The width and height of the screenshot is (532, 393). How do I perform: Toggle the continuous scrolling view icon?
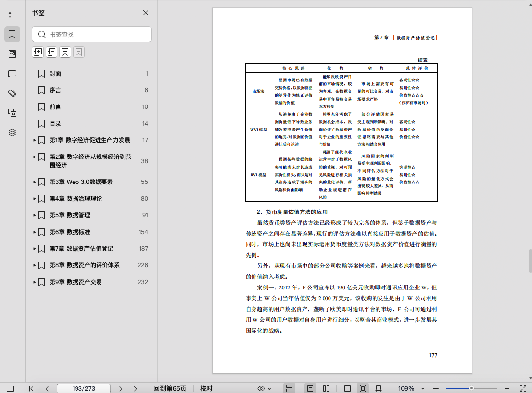point(289,388)
